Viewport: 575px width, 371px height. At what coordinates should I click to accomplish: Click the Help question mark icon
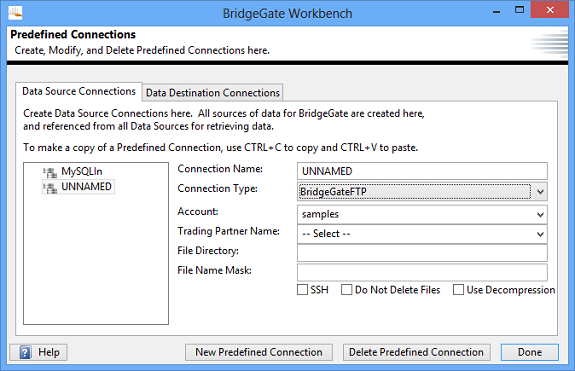pos(25,353)
